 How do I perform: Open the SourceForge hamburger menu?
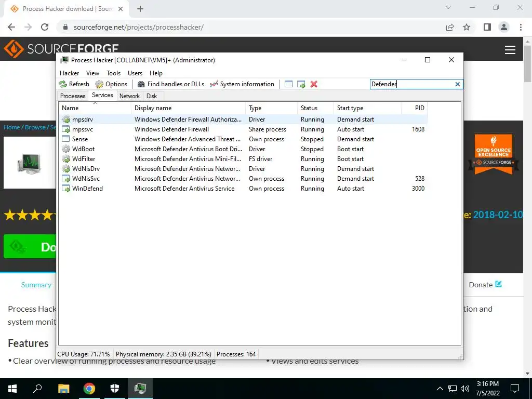[510, 50]
